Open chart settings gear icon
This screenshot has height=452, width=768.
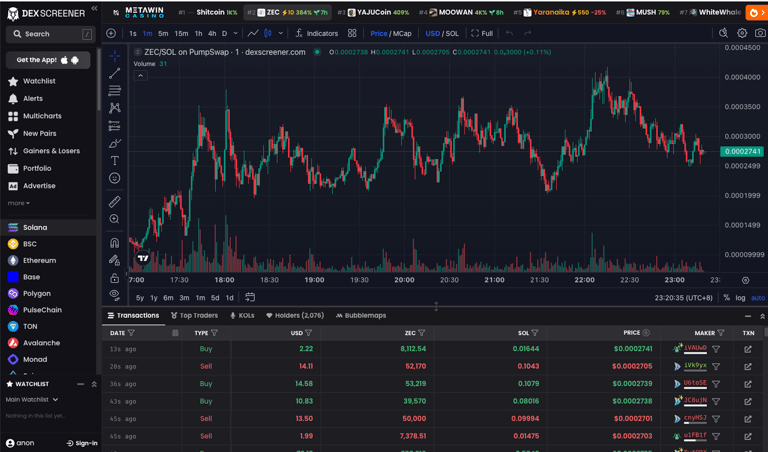(742, 33)
